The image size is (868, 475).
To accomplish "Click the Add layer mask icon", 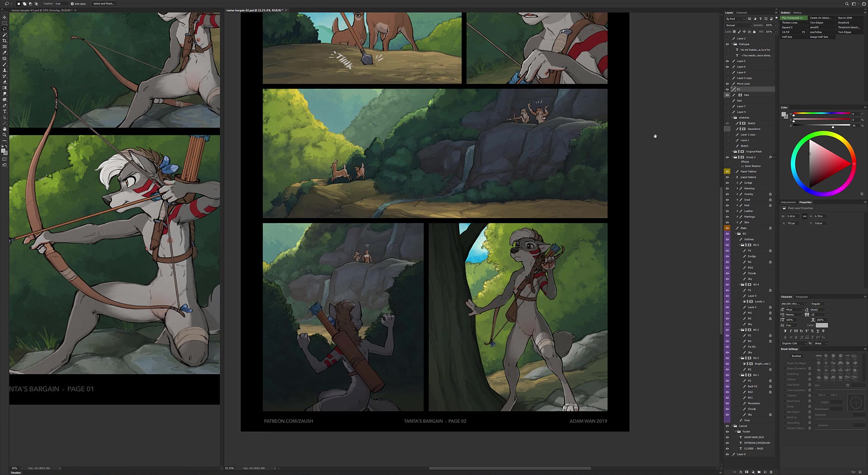I will [747, 472].
